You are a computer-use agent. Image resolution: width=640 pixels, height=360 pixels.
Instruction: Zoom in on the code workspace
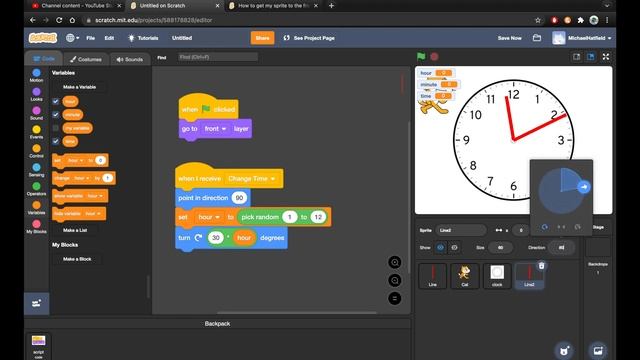point(394,262)
